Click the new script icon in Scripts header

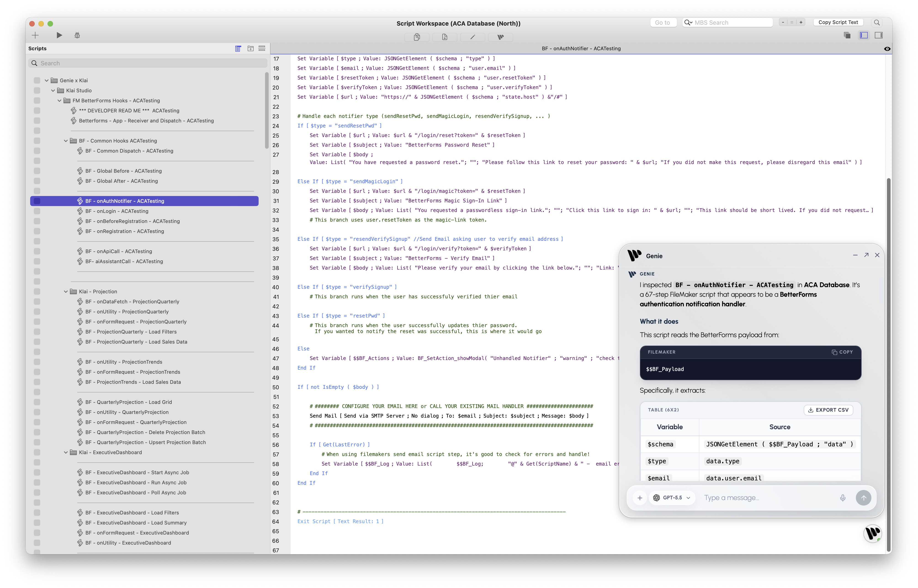point(238,48)
